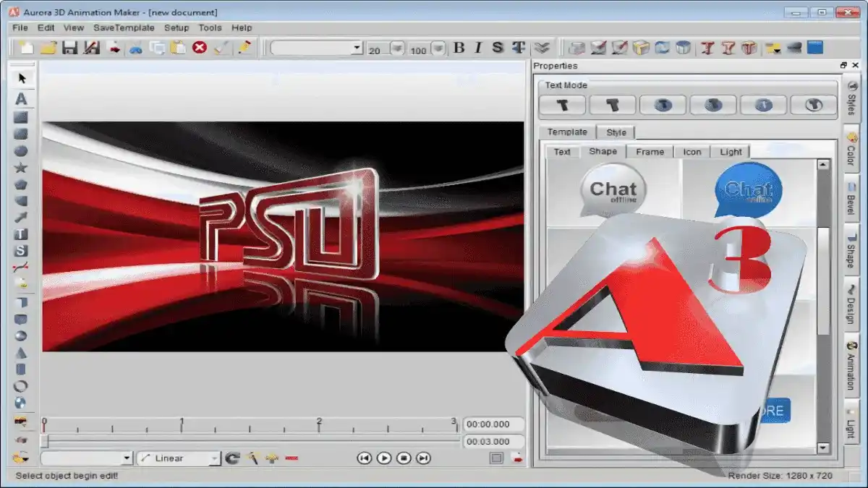Click the 00:00.000 current time field

click(x=493, y=424)
